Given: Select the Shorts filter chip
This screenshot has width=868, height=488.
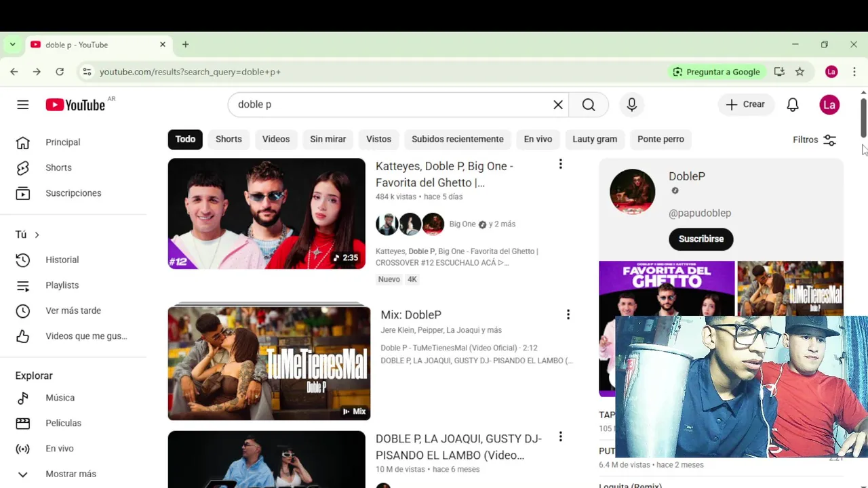Looking at the screenshot, I should pyautogui.click(x=229, y=139).
